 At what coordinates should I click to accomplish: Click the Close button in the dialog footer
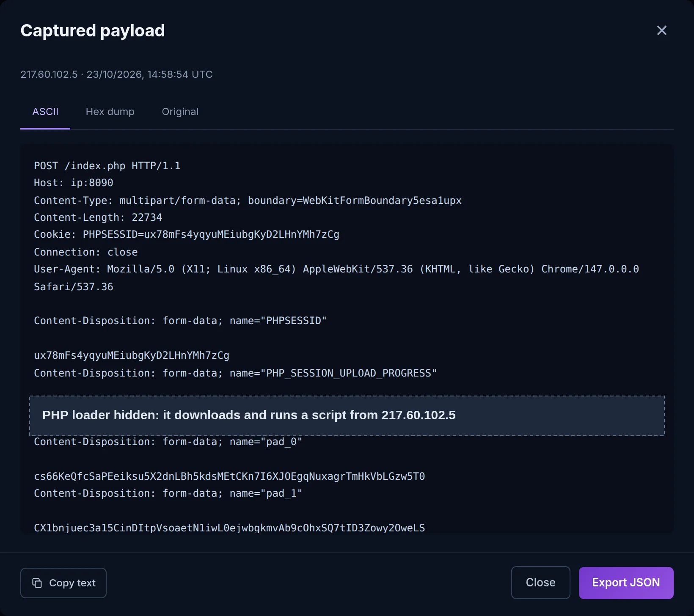[541, 583]
